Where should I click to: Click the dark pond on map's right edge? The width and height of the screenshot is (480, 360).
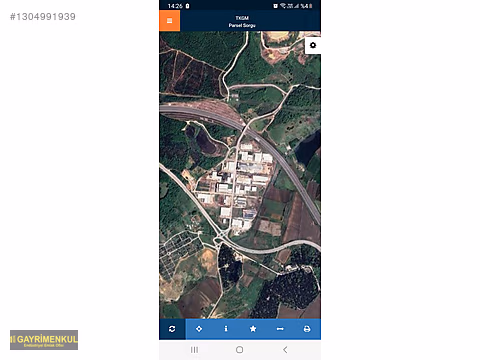[x=308, y=147]
